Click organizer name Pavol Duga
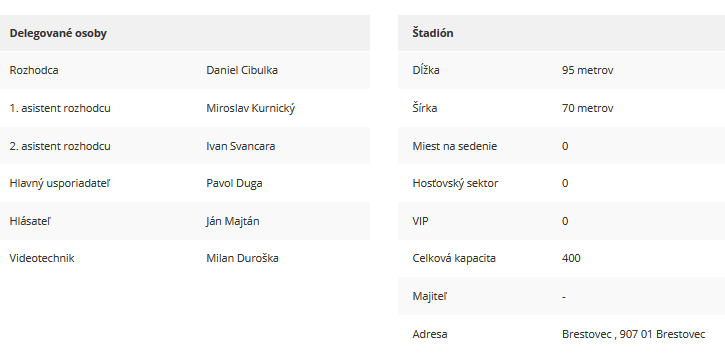The height and width of the screenshot is (363, 725). [x=234, y=184]
